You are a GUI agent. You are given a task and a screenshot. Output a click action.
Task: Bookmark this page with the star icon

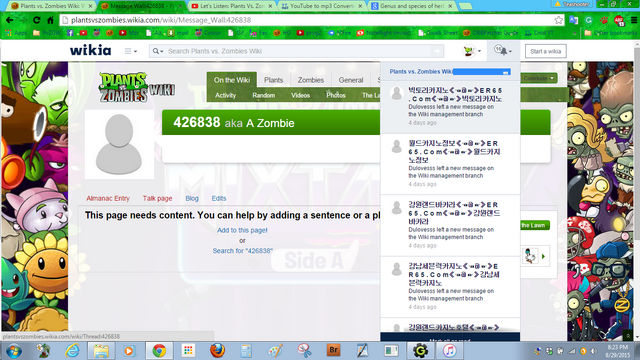[558, 20]
